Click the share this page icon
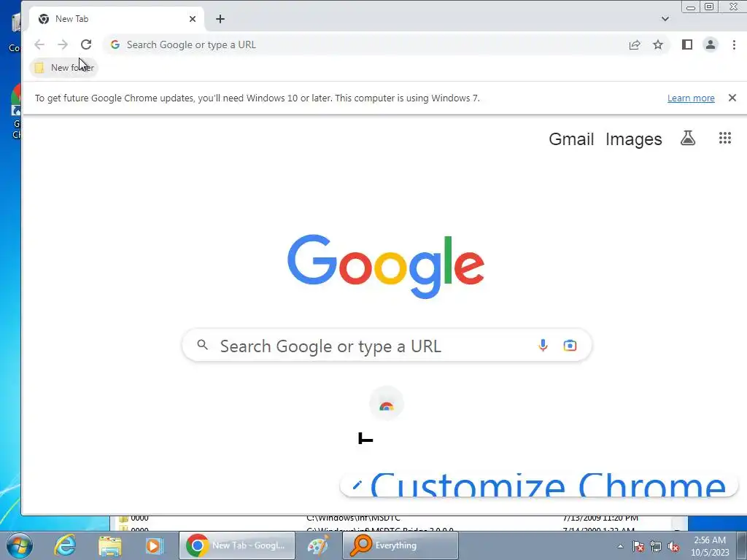This screenshot has height=560, width=747. click(635, 44)
